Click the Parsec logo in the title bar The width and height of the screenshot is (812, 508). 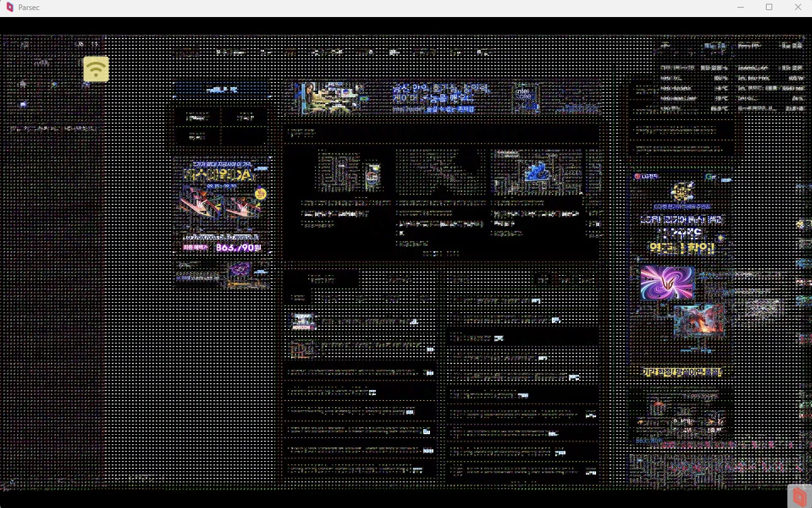9,7
